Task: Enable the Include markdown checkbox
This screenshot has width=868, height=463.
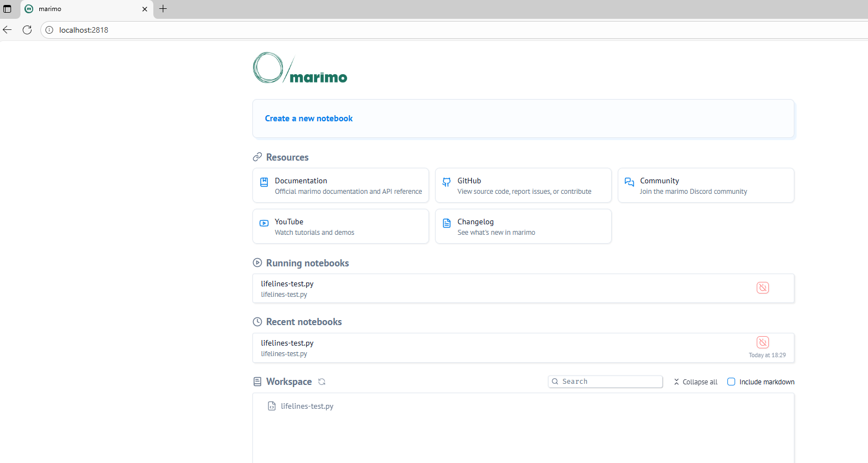Action: (731, 382)
